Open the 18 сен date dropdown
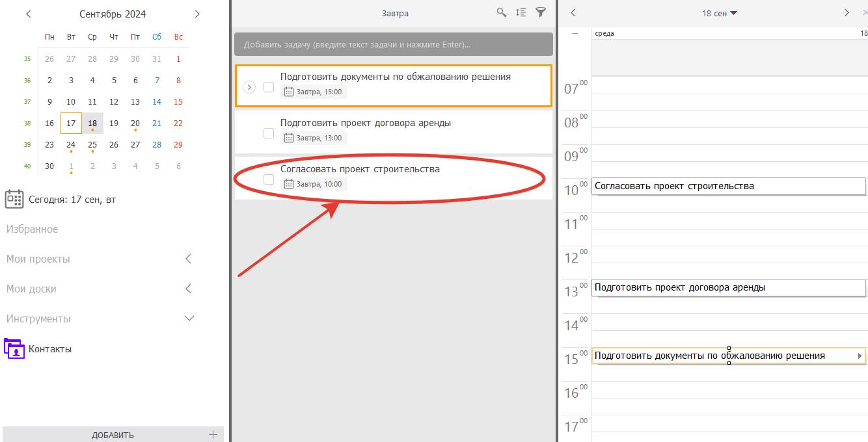This screenshot has height=442, width=868. (719, 13)
